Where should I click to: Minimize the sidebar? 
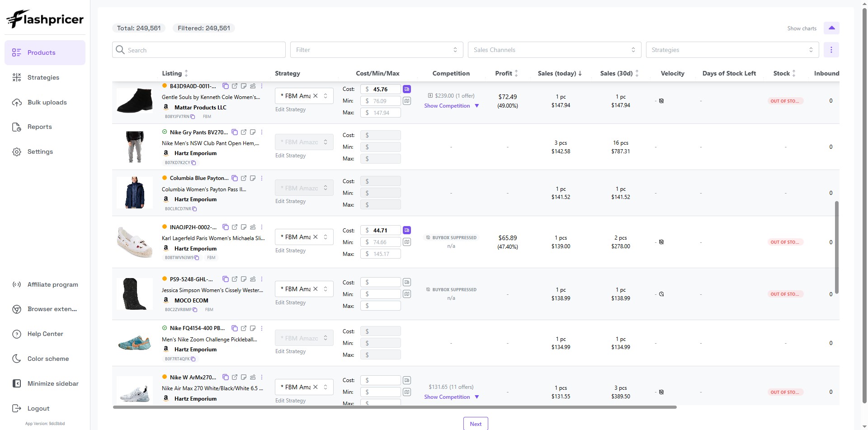(45, 383)
